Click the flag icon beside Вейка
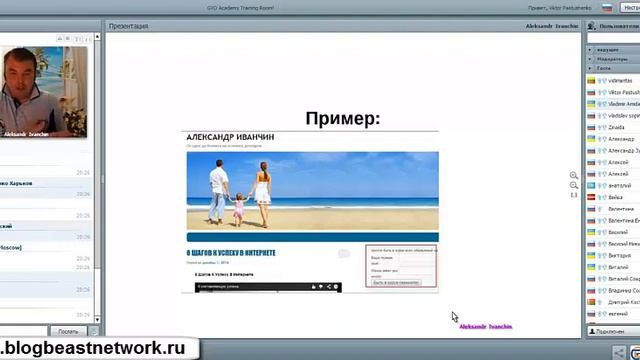 click(x=591, y=197)
